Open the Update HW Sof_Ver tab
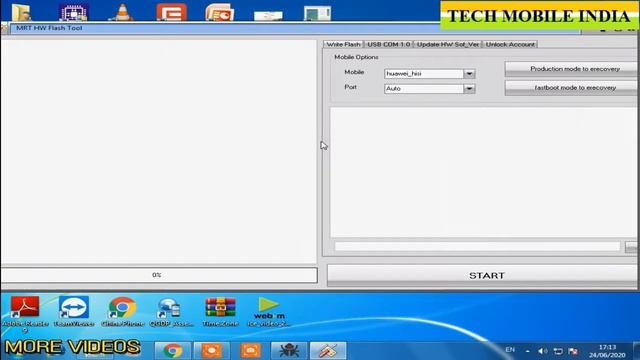The width and height of the screenshot is (640, 360). point(448,44)
